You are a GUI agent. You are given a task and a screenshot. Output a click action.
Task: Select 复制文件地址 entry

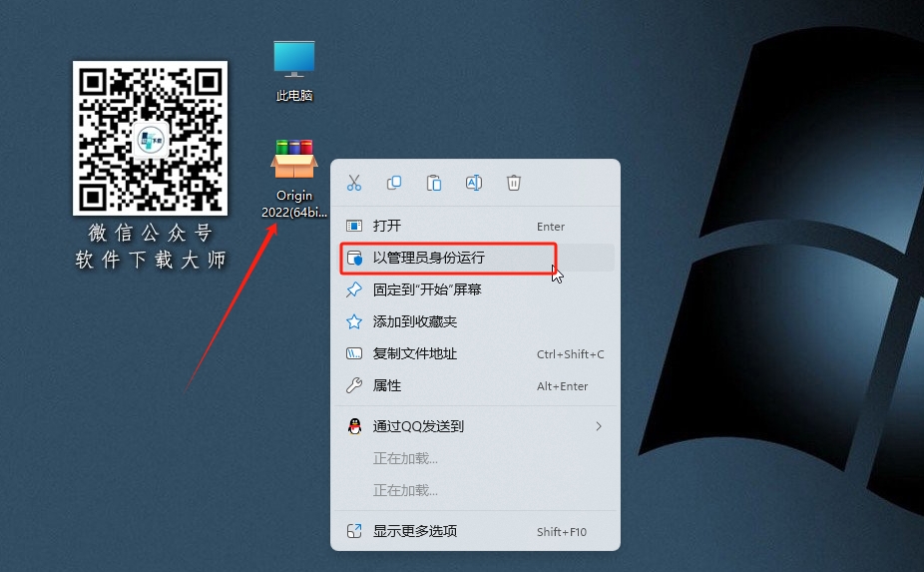coord(476,353)
